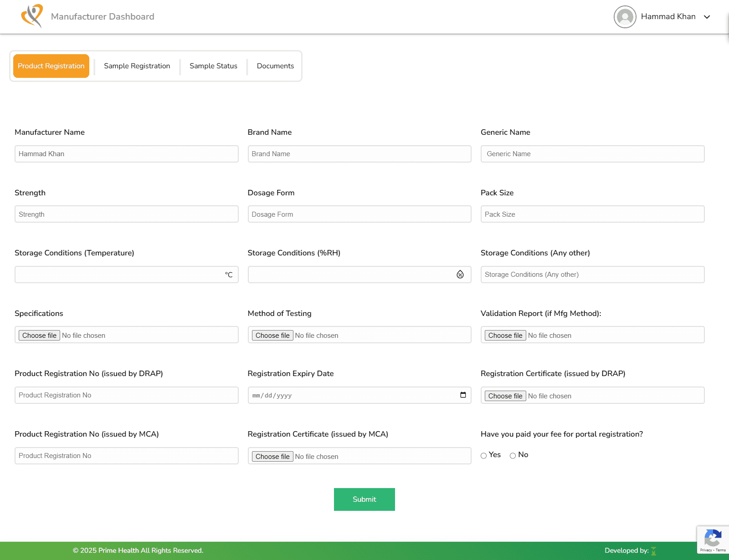Click the Hammad Khan username text
This screenshot has width=729, height=560.
pyautogui.click(x=668, y=17)
